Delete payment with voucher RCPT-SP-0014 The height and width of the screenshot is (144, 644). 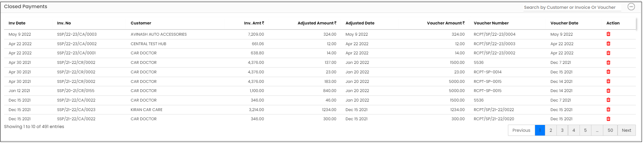pos(608,72)
